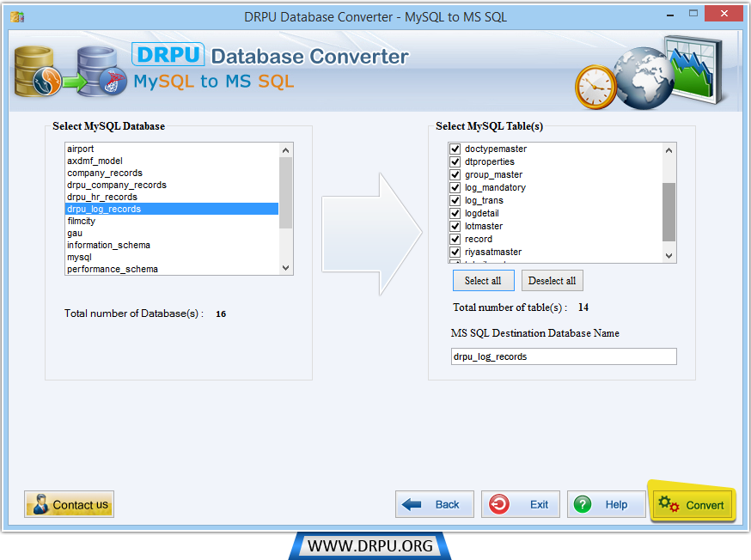Select the gau database

point(172,233)
